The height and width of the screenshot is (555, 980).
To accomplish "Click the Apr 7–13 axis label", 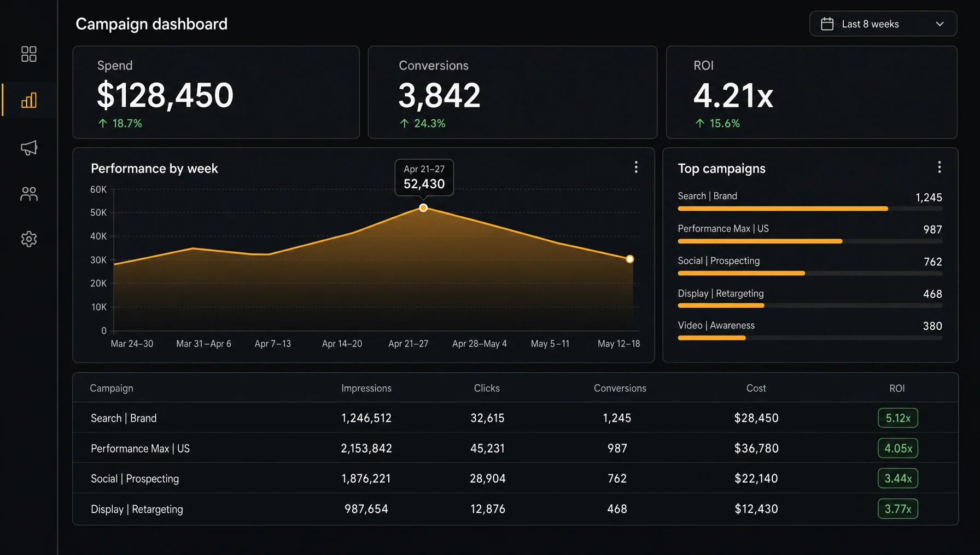I will [272, 344].
